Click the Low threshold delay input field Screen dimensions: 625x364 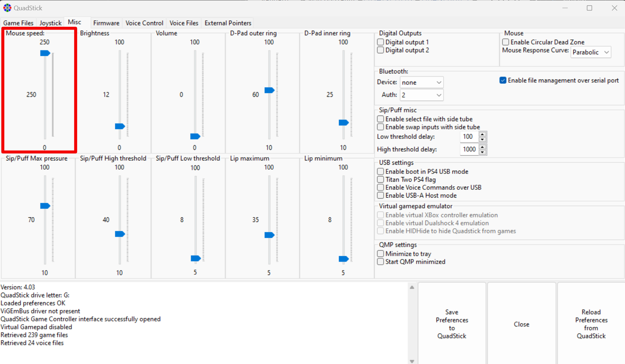(469, 137)
